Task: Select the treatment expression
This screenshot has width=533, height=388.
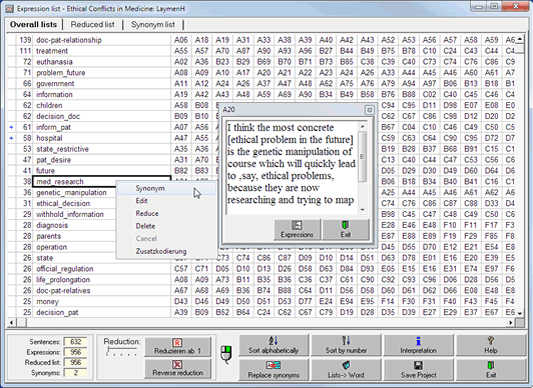Action: pos(102,51)
